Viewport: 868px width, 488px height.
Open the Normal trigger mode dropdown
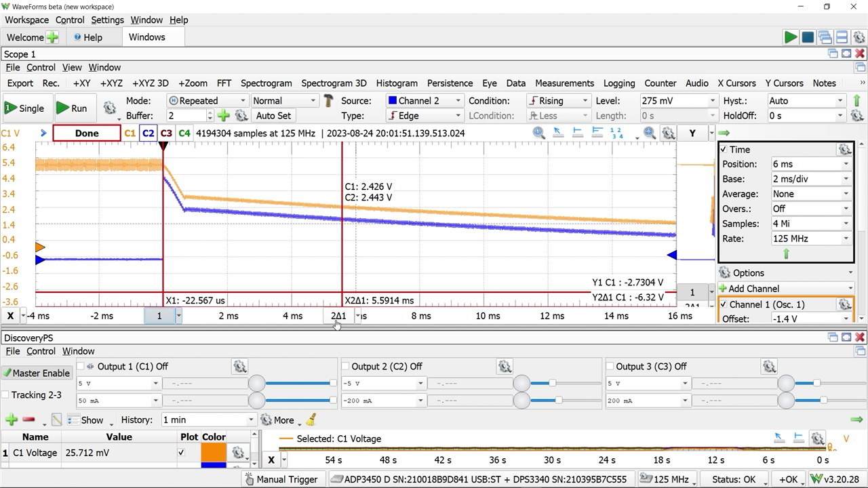284,101
